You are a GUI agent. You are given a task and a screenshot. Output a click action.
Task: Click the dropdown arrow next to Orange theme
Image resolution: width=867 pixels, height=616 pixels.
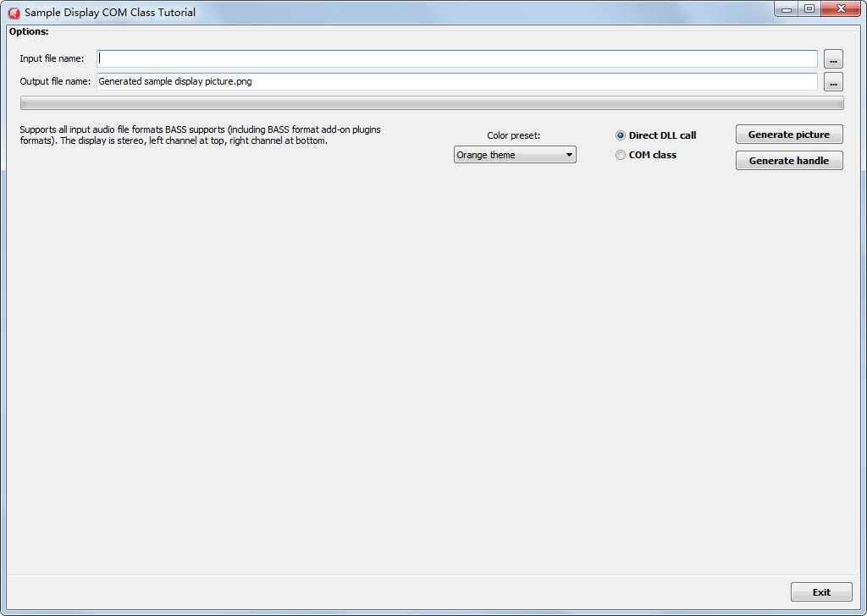tap(568, 154)
